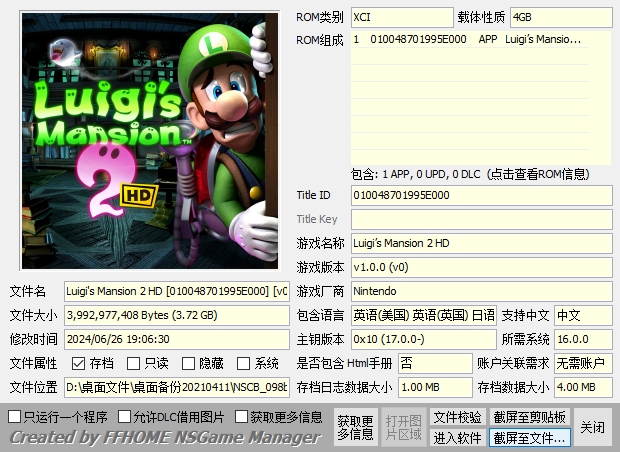Check the 获取更多信息 checkbox

240,416
